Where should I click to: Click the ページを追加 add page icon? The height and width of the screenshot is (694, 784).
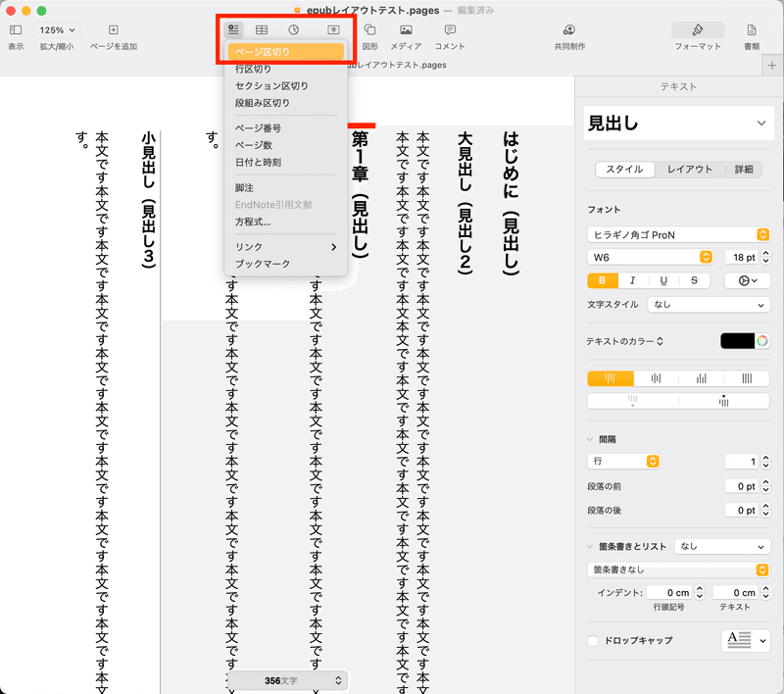pyautogui.click(x=114, y=30)
